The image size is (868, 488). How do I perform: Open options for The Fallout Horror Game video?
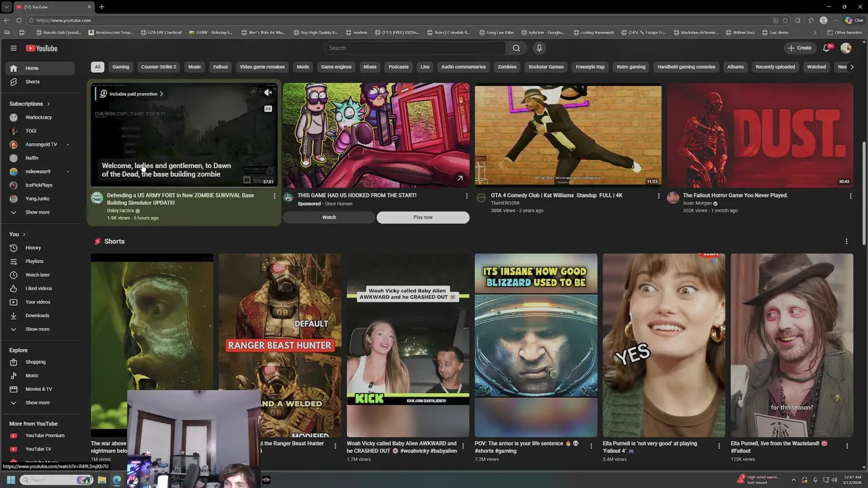point(850,196)
